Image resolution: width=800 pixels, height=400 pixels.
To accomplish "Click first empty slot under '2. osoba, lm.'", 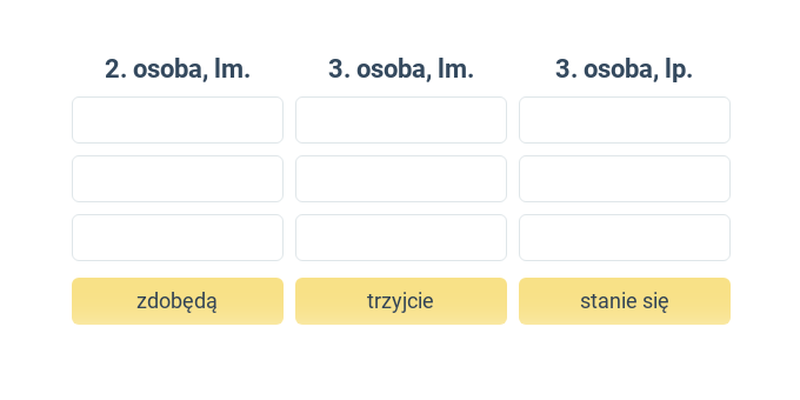I will click(178, 120).
